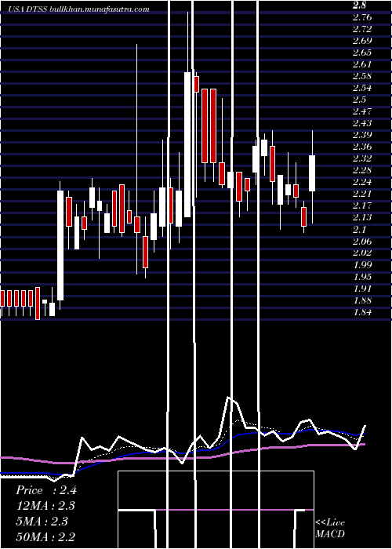
Task: Select the large white breakout candle from 1.88
Action: click(60, 245)
